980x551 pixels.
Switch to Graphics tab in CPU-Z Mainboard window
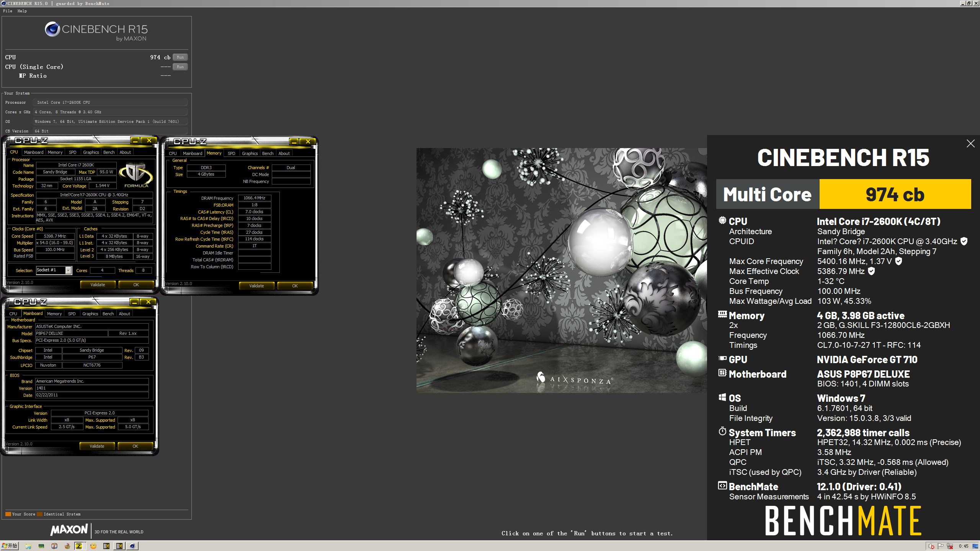(x=90, y=314)
